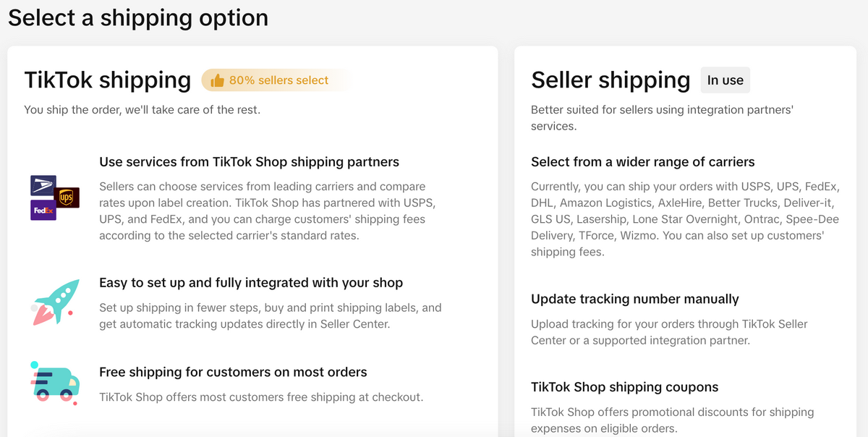Image resolution: width=868 pixels, height=437 pixels.
Task: Click the '80% sellers select' badge
Action: pos(275,80)
